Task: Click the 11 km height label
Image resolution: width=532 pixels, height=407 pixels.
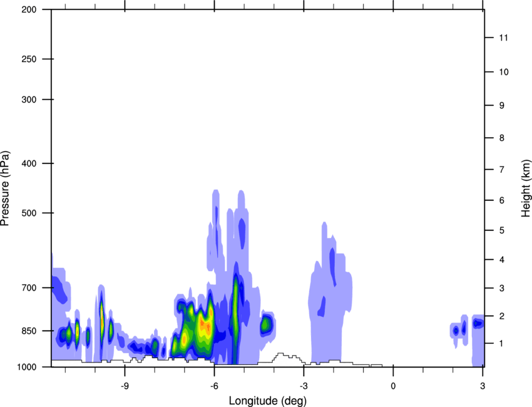Action: (503, 38)
